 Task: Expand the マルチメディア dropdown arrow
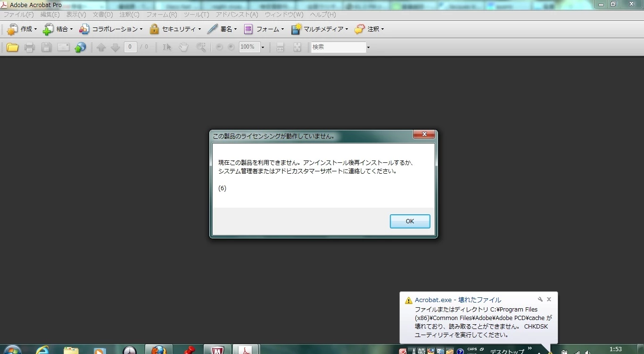pyautogui.click(x=347, y=29)
